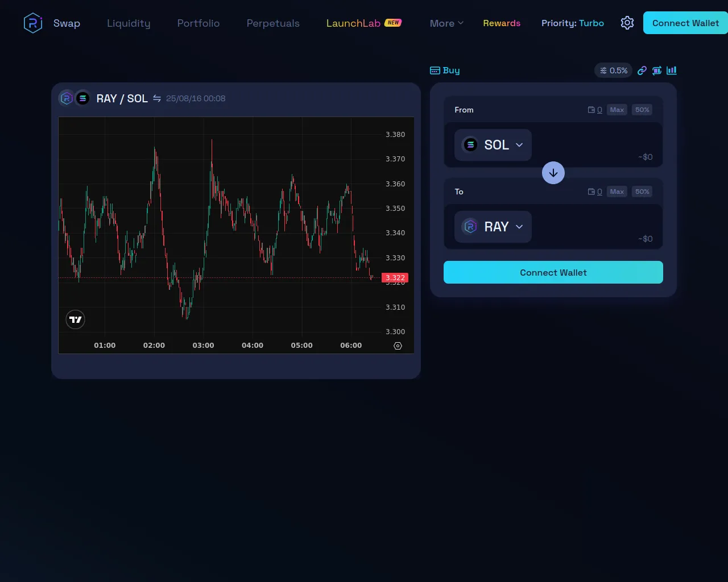Open the Liquidity tab

(129, 23)
